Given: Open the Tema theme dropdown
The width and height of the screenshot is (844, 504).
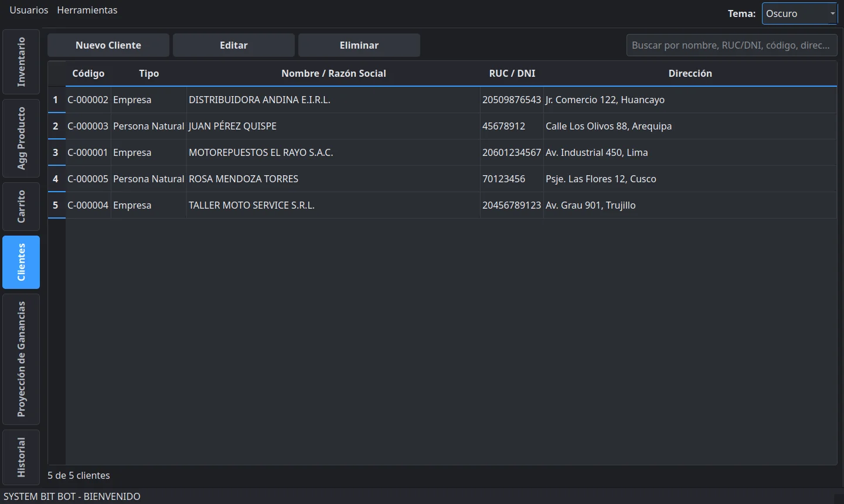Looking at the screenshot, I should click(799, 13).
